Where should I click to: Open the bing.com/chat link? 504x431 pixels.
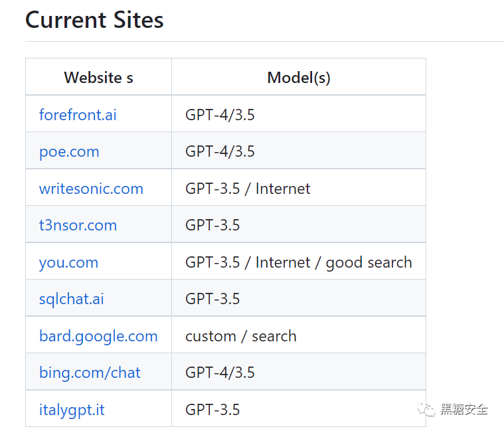tap(90, 373)
